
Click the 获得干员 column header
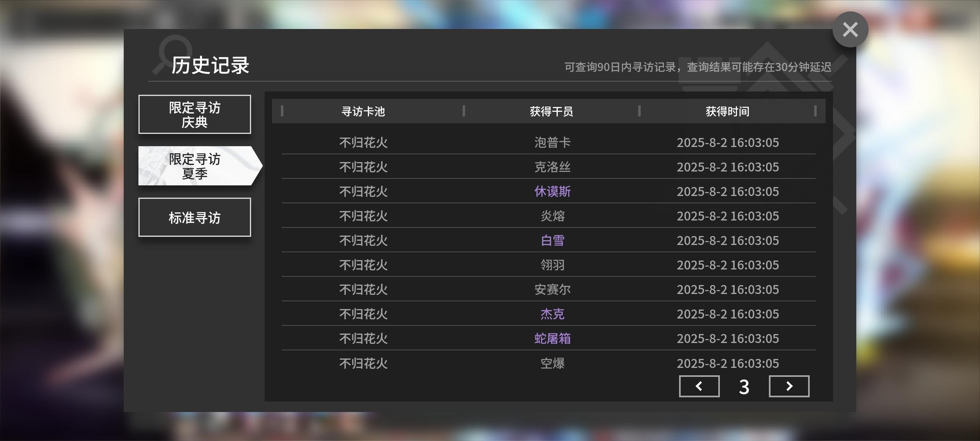pyautogui.click(x=551, y=111)
